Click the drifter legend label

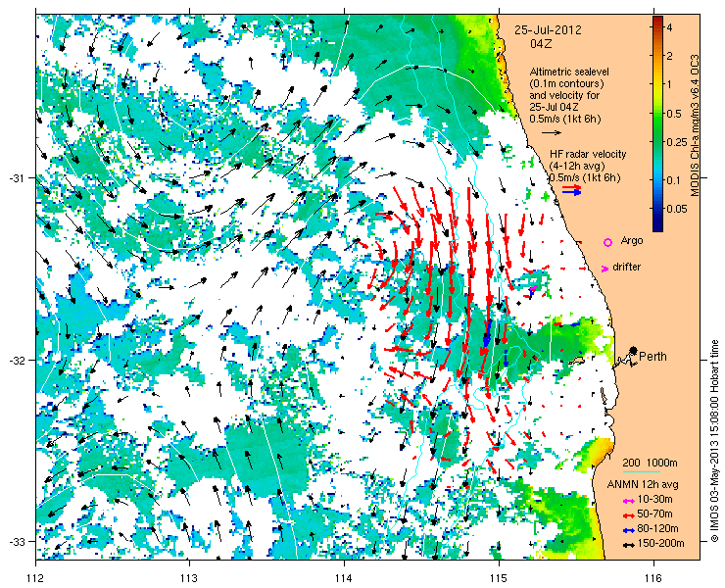(x=626, y=267)
